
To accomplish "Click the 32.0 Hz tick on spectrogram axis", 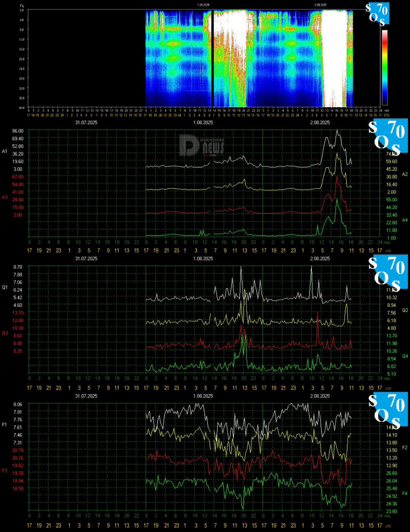I will tap(21, 88).
